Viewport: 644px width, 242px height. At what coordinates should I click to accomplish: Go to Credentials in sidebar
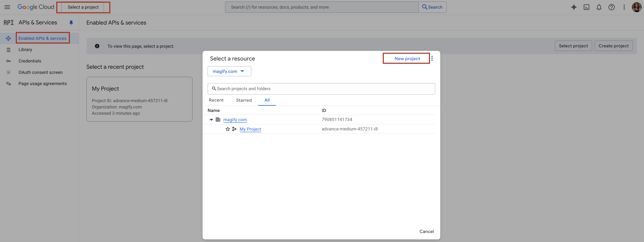30,61
